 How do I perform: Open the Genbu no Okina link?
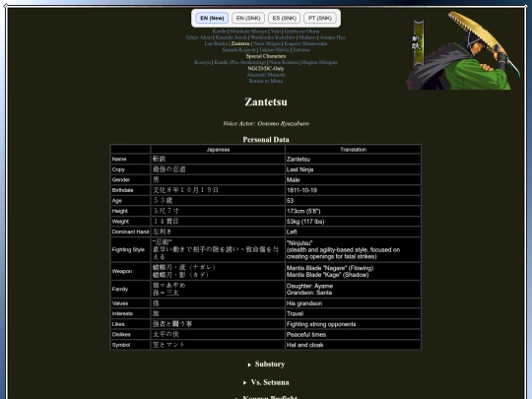tap(301, 32)
